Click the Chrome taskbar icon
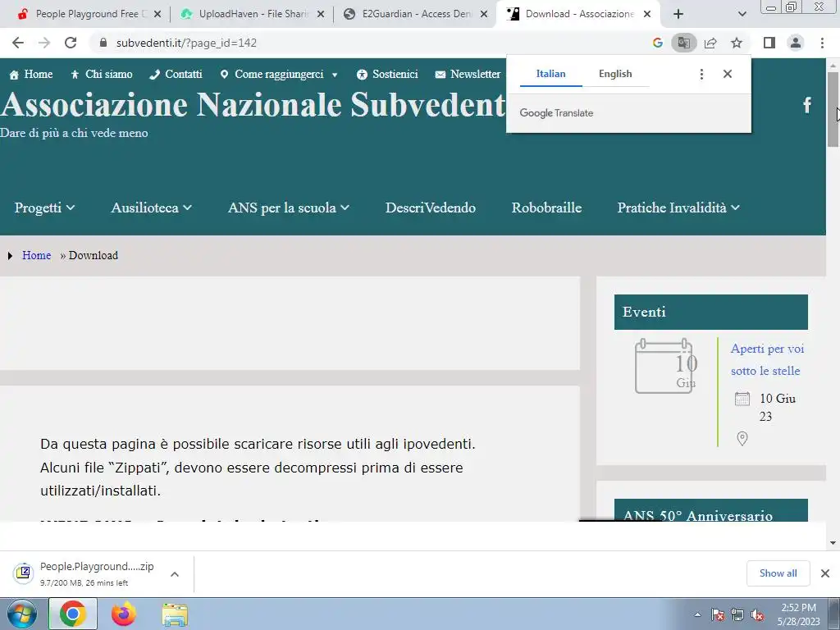 (x=73, y=614)
